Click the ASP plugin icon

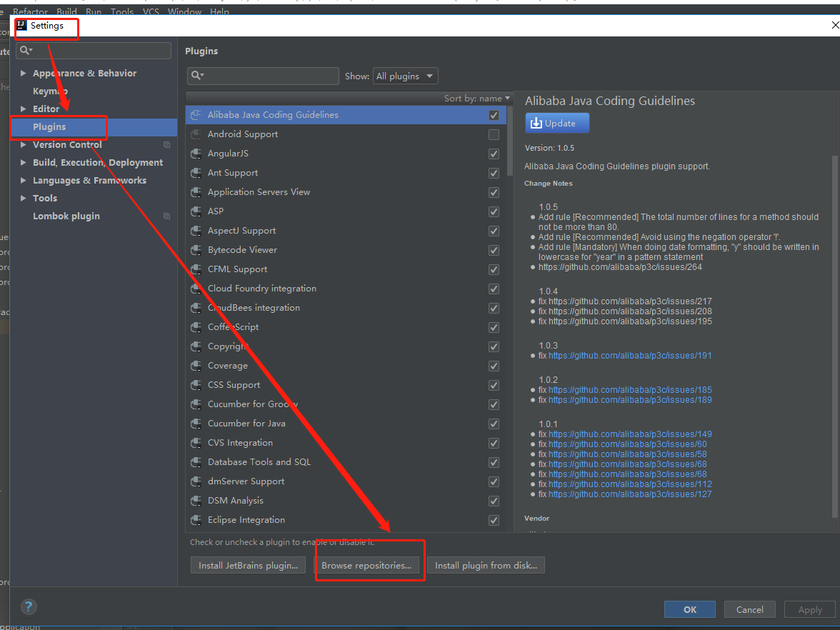coord(196,211)
